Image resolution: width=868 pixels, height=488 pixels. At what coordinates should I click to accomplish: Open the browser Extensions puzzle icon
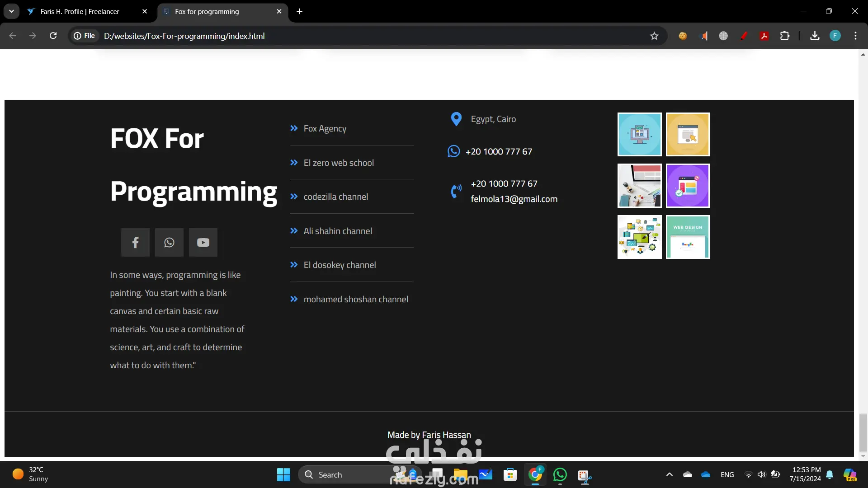point(785,36)
